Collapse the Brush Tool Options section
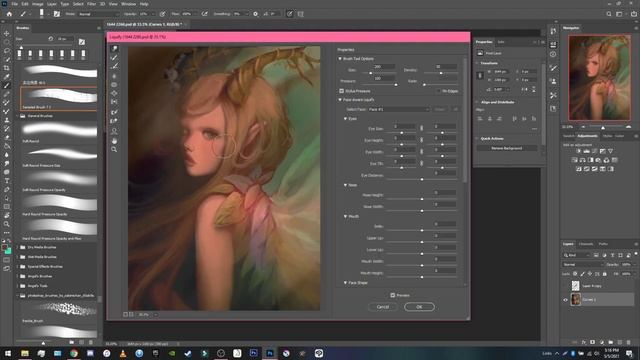The height and width of the screenshot is (360, 640). pyautogui.click(x=340, y=59)
